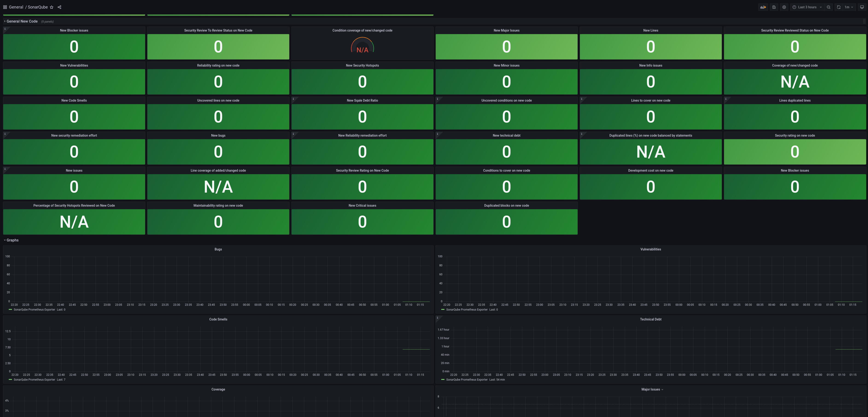Zoom out the time range

(x=829, y=7)
